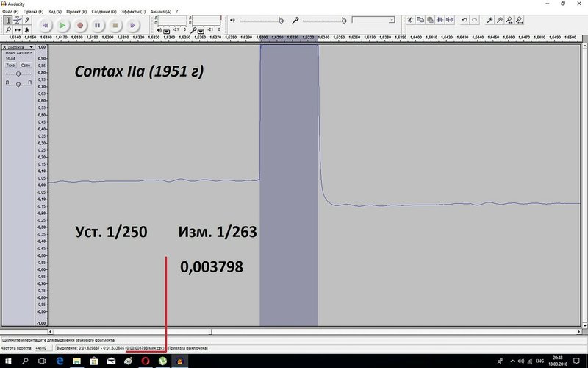Click the Trim outside selection icon
Viewport: 588px width, 368px height.
(439, 20)
